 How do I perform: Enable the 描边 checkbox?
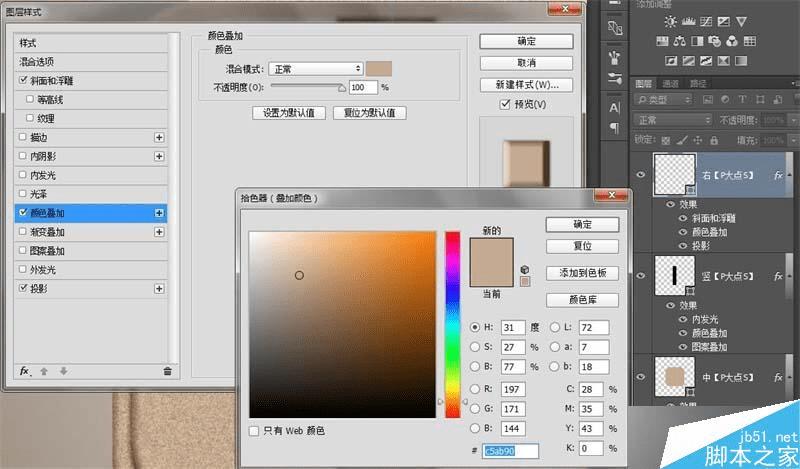[x=22, y=137]
